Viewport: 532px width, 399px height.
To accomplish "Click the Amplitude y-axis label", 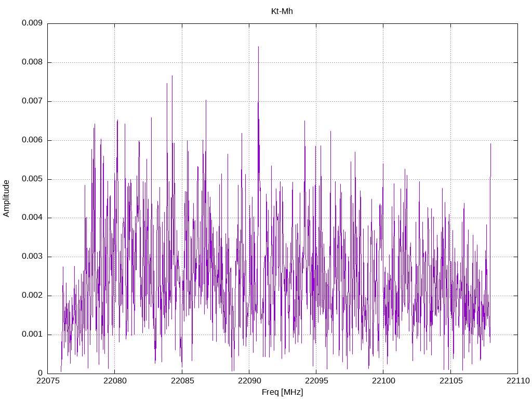I will pos(7,198).
